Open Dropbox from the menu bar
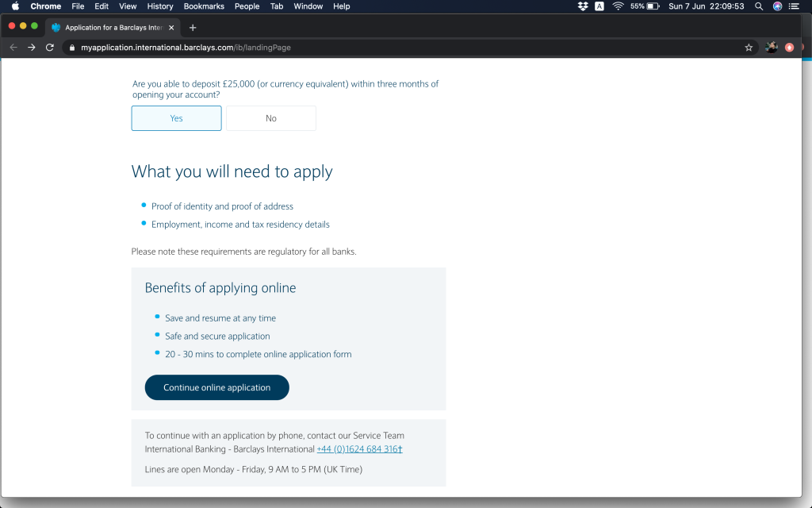812x508 pixels. [583, 6]
